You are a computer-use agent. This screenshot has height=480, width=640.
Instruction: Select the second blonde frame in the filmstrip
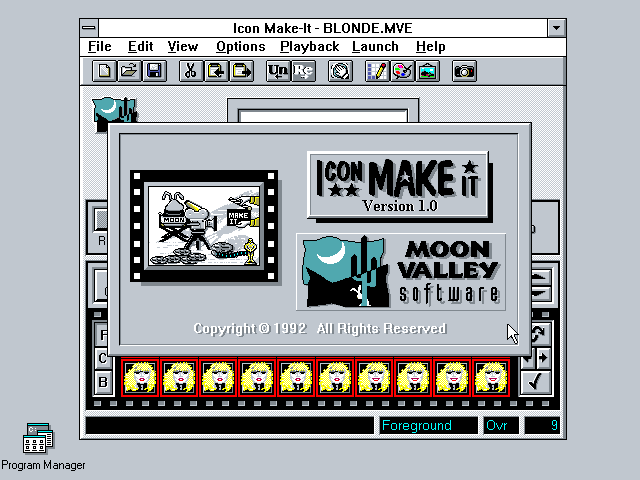click(179, 378)
